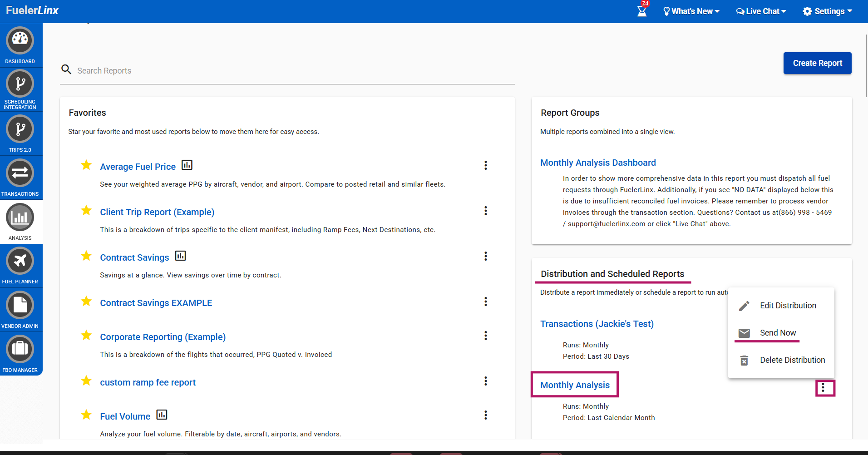Viewport: 868px width, 455px height.
Task: Open Trips 2.0 sidebar icon
Action: [20, 129]
